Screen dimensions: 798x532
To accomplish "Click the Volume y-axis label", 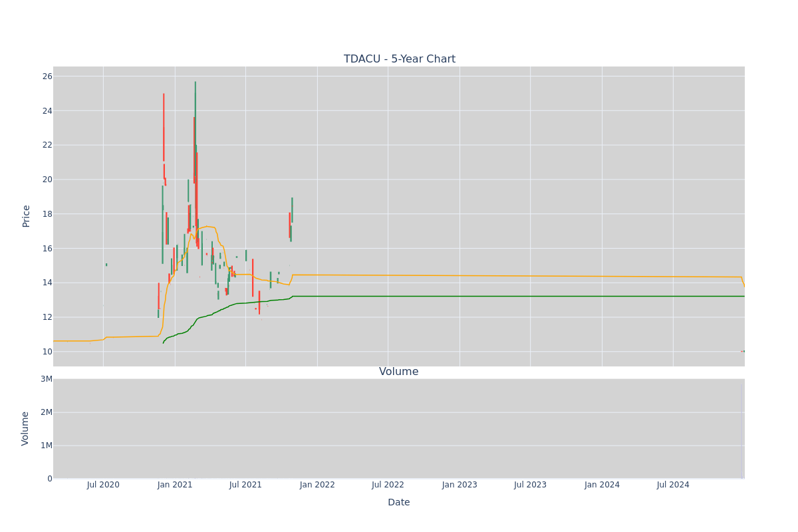I will coord(27,428).
